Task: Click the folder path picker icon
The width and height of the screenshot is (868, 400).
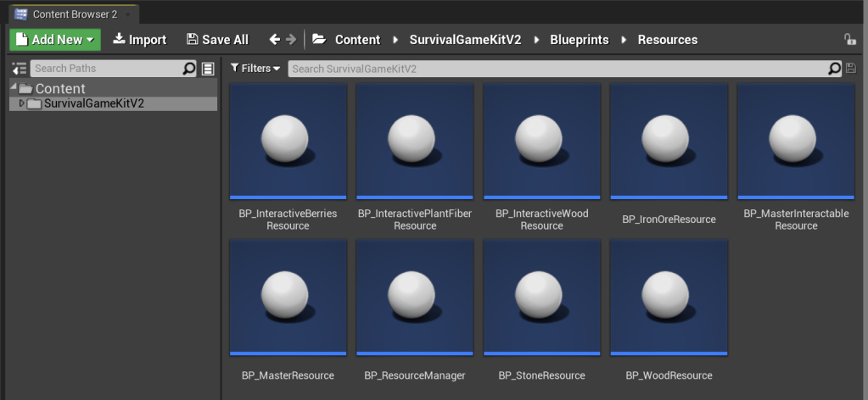Action: tap(319, 39)
